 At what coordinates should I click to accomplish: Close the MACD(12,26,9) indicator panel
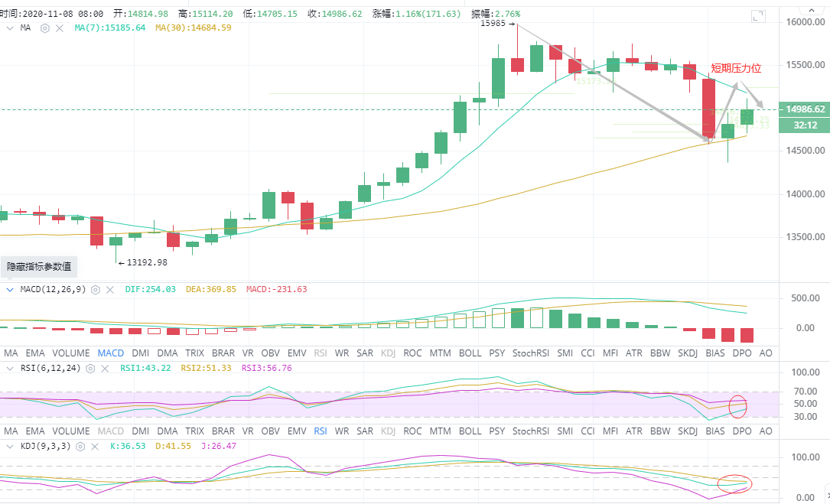click(109, 290)
